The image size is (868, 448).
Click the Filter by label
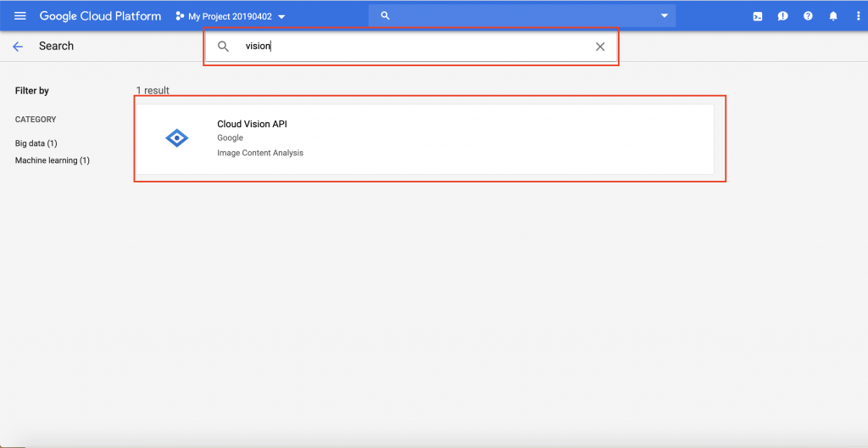32,91
